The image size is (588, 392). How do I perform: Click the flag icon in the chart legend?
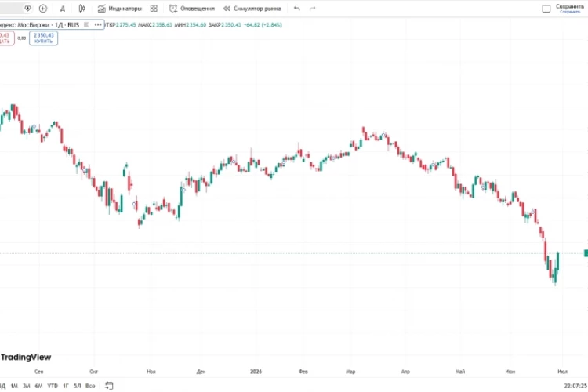coord(86,25)
